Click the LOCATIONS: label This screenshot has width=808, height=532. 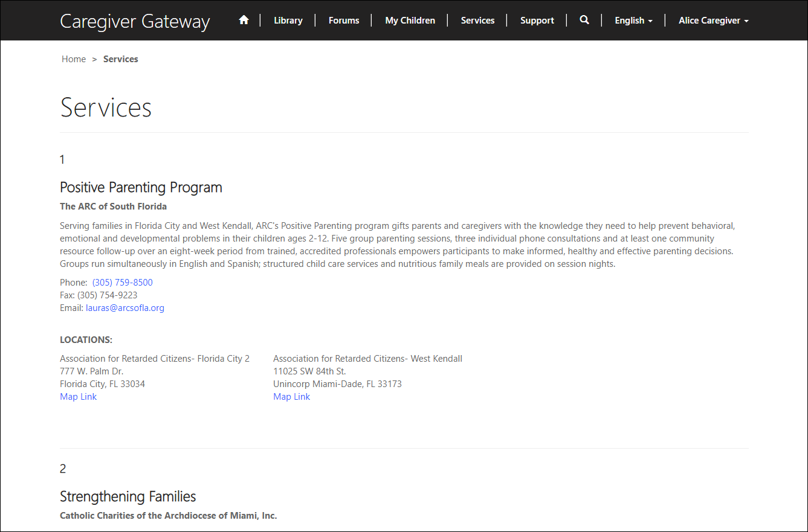point(86,340)
